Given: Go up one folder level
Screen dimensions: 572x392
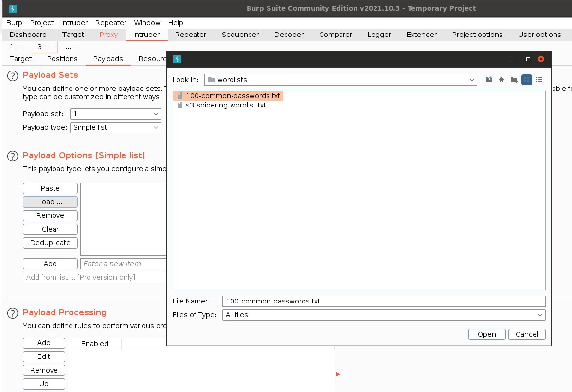Looking at the screenshot, I should [x=489, y=80].
